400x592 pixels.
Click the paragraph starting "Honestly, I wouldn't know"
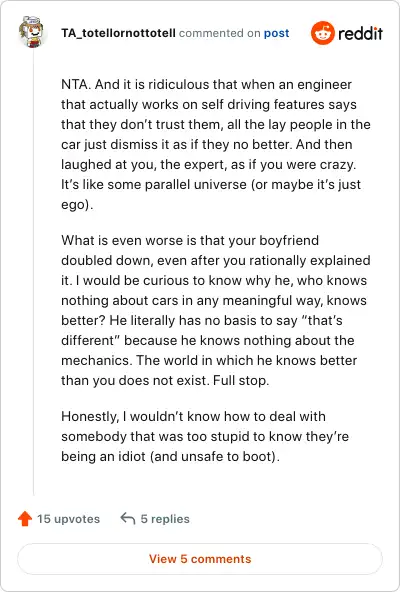[x=205, y=436]
